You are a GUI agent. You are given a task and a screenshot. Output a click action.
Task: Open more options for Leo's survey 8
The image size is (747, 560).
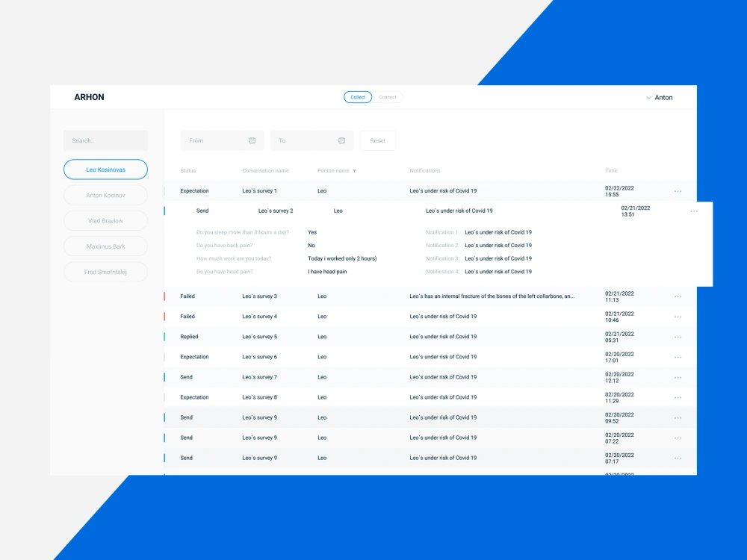click(678, 398)
